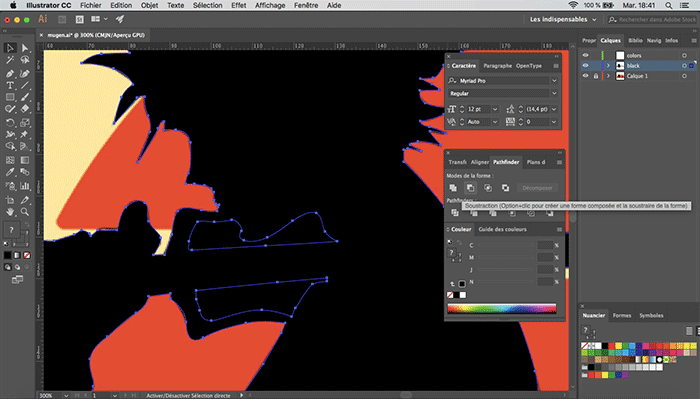Switch to the Aligner tab
Screen dimensions: 700x399
coord(480,162)
